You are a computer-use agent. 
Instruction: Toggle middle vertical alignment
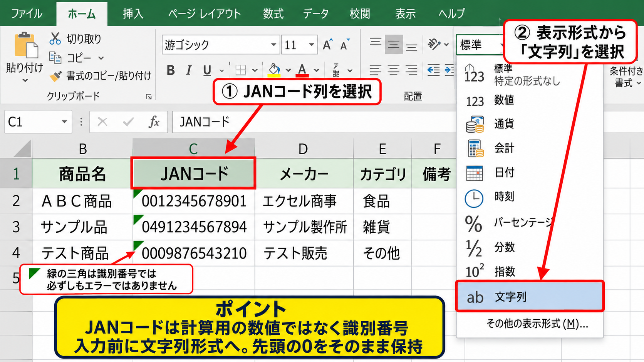coord(393,45)
